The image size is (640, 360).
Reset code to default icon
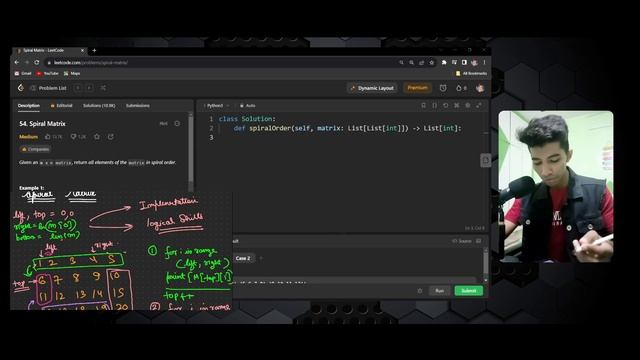[445, 105]
